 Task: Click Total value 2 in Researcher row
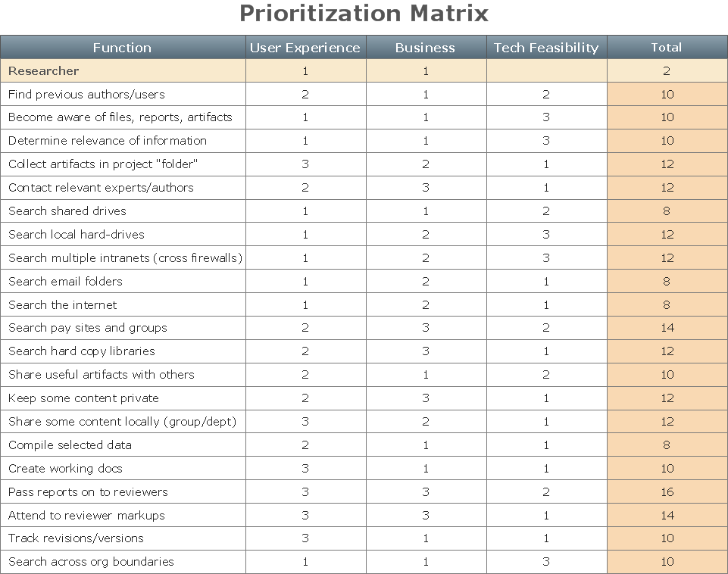[667, 71]
